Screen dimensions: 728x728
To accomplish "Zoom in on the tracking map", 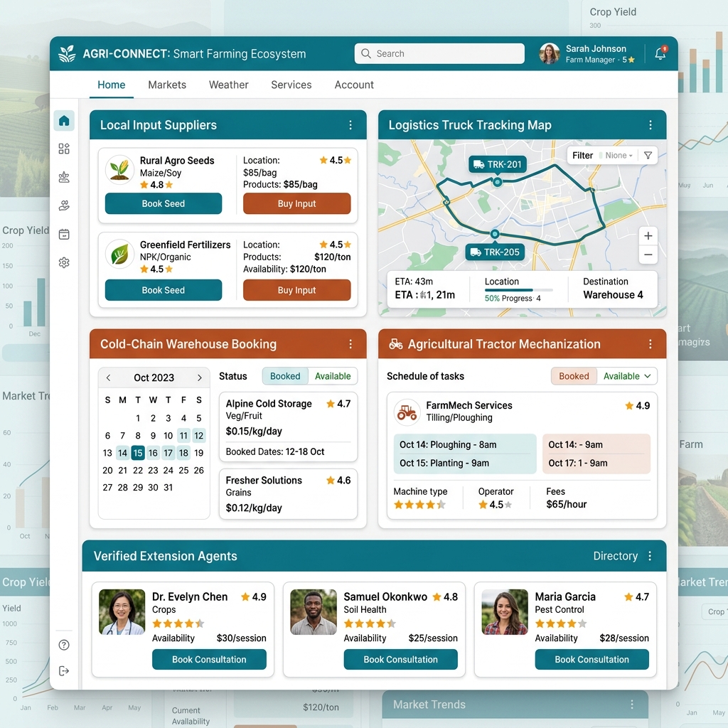I will point(648,236).
